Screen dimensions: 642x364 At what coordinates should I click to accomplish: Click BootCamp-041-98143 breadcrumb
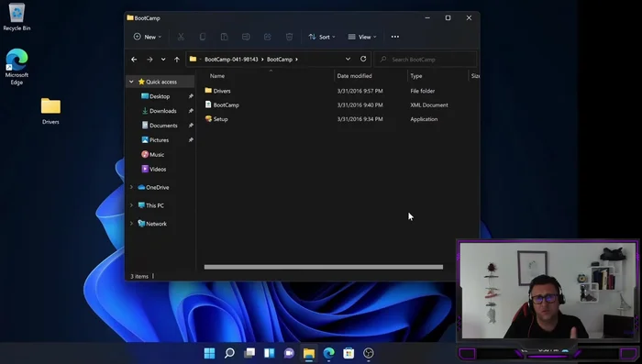231,60
